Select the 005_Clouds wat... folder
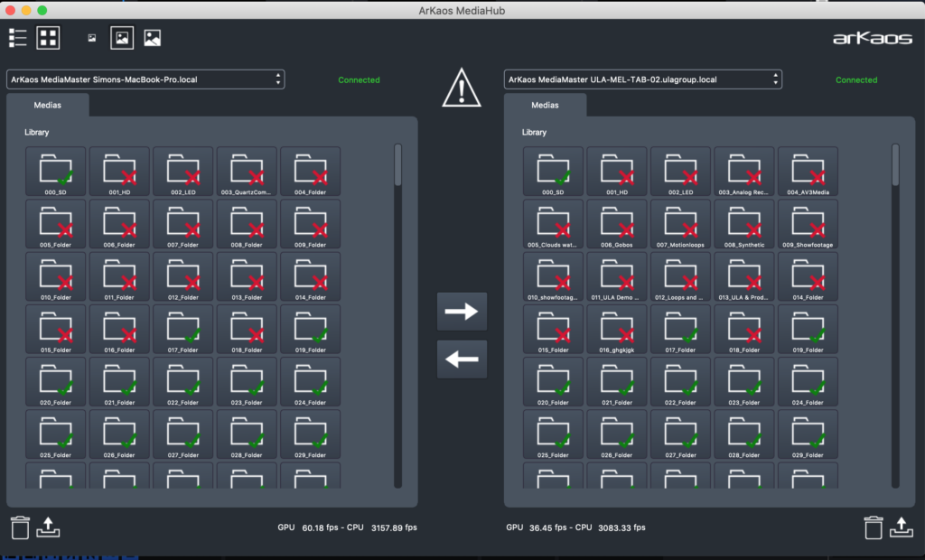The width and height of the screenshot is (925, 560). (553, 224)
